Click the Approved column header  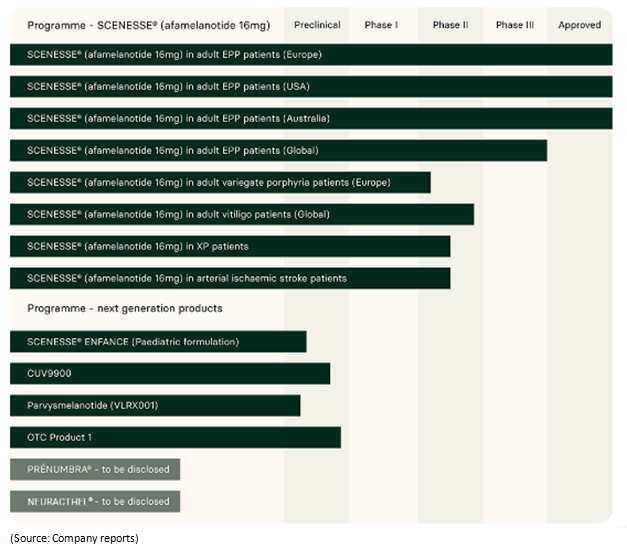[579, 25]
